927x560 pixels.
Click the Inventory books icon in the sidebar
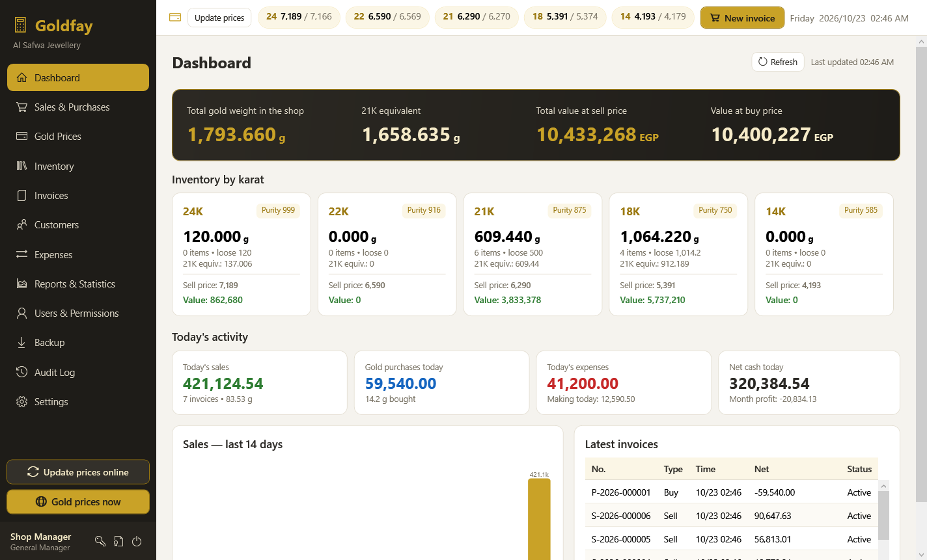22,166
